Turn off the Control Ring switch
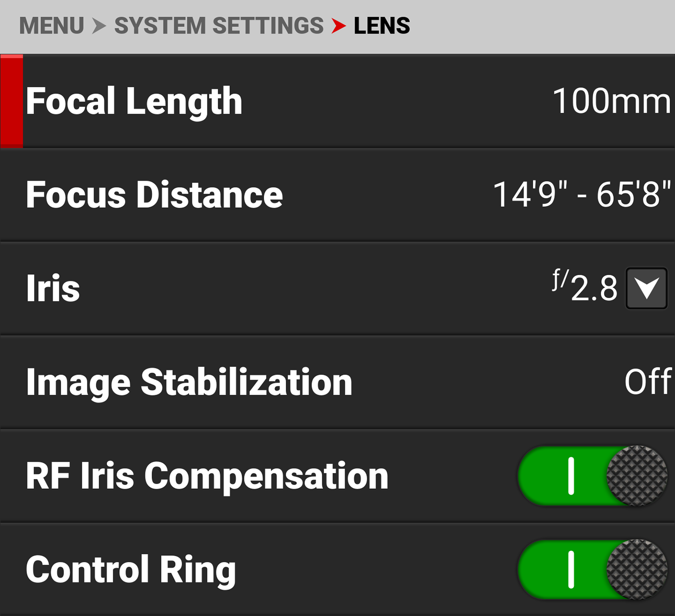The height and width of the screenshot is (616, 675). (x=592, y=569)
